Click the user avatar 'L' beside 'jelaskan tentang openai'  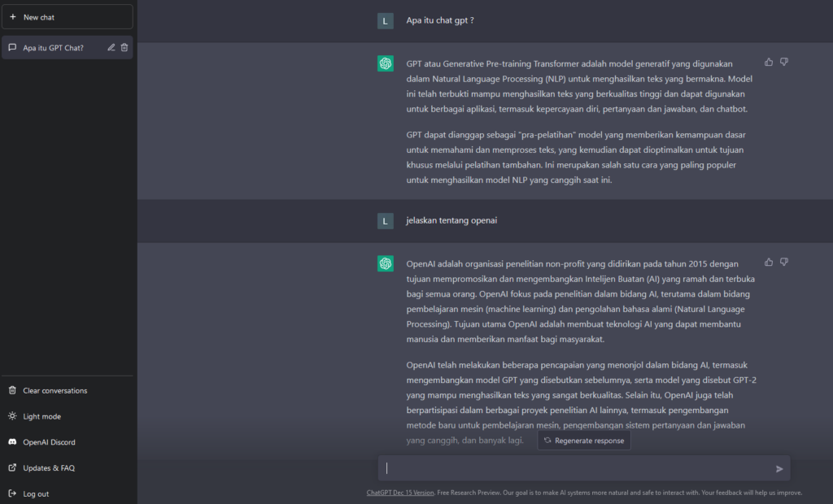point(386,221)
